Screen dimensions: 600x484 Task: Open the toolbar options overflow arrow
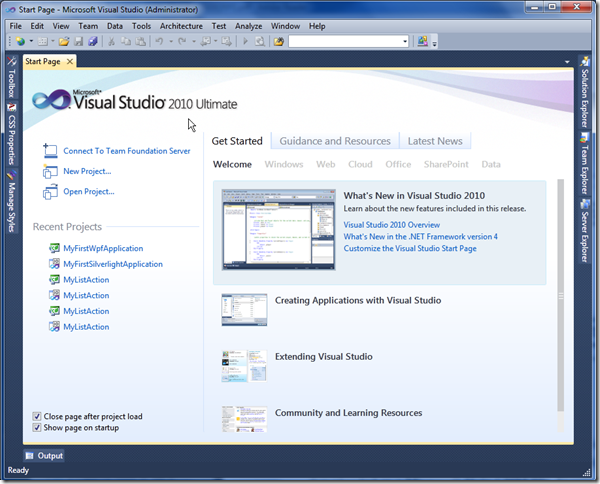pos(434,42)
